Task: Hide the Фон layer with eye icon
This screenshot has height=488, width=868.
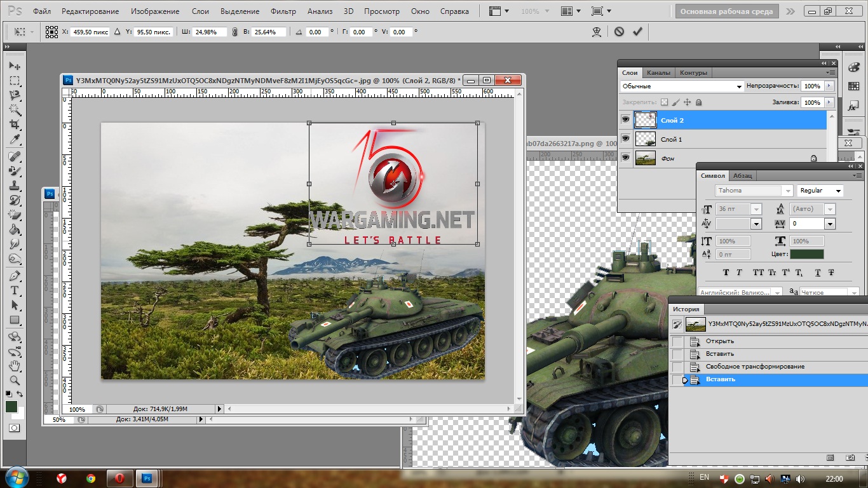Action: 625,158
